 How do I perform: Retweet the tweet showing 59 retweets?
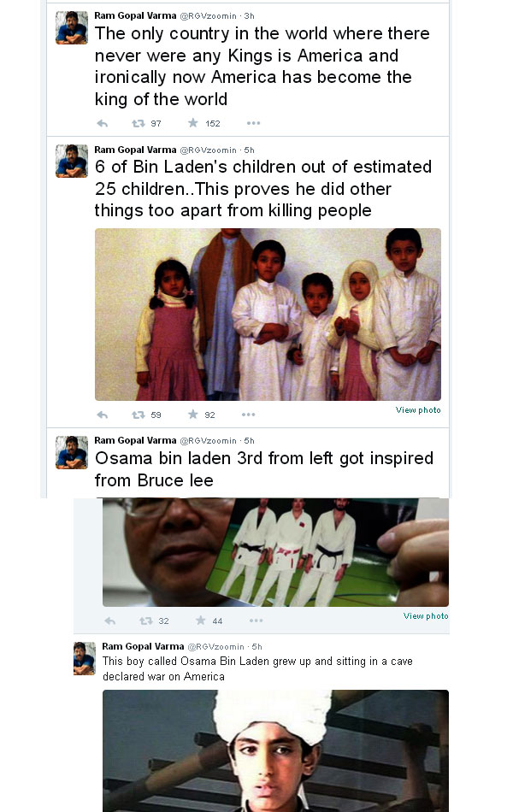tap(138, 415)
